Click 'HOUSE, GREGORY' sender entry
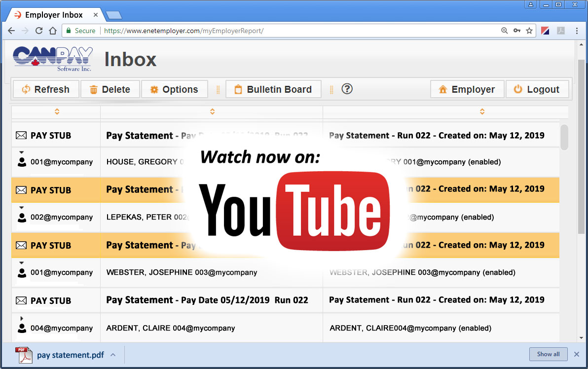Screen dimensions: 588x369 pos(145,162)
